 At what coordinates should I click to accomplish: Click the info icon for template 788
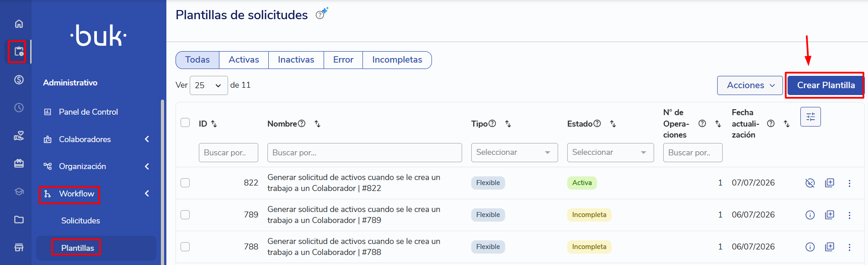810,247
